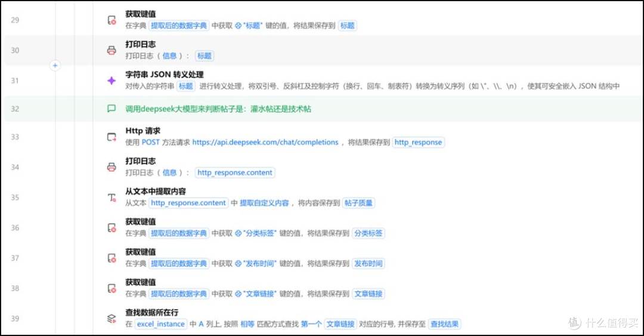Click the get-key-value icon on row 36

click(112, 228)
